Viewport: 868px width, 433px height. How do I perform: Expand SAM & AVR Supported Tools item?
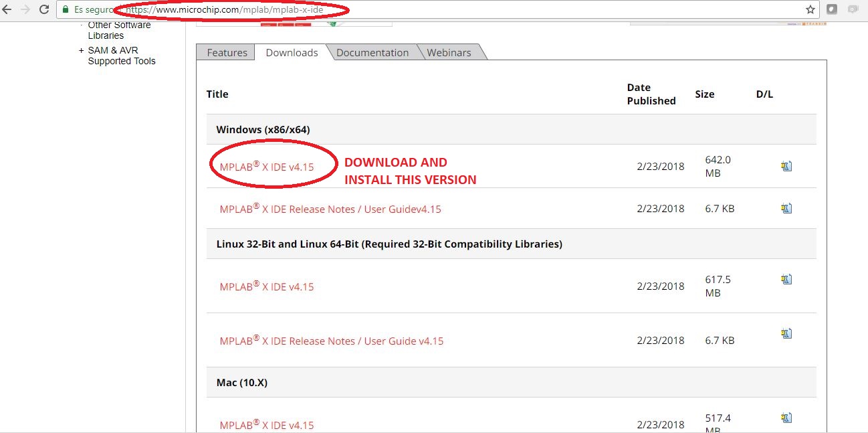[x=82, y=50]
